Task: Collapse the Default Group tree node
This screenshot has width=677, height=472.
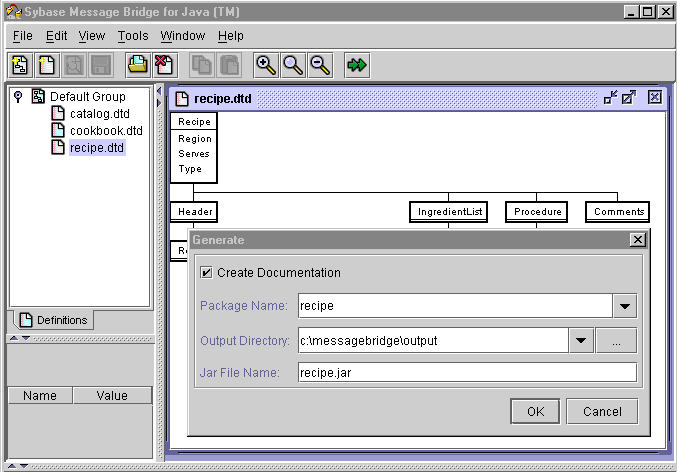Action: [x=18, y=97]
